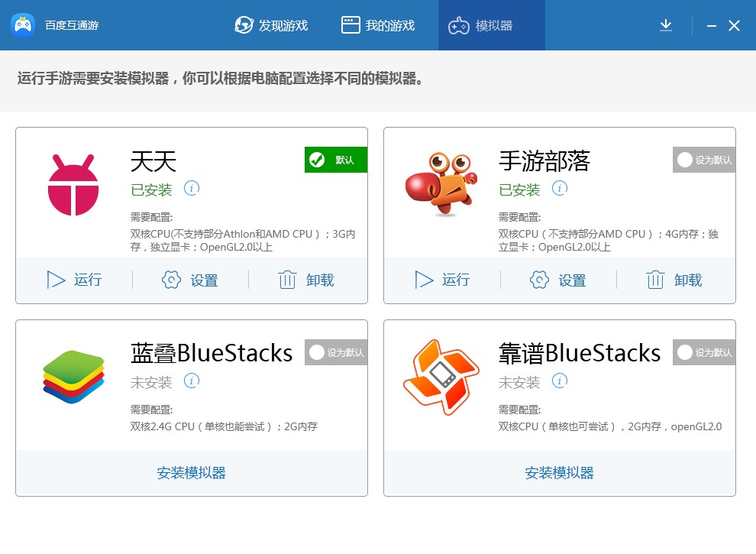Image resolution: width=756 pixels, height=554 pixels.
Task: Click the 蓝叠BlueStacks layered logo
Action: 73,377
